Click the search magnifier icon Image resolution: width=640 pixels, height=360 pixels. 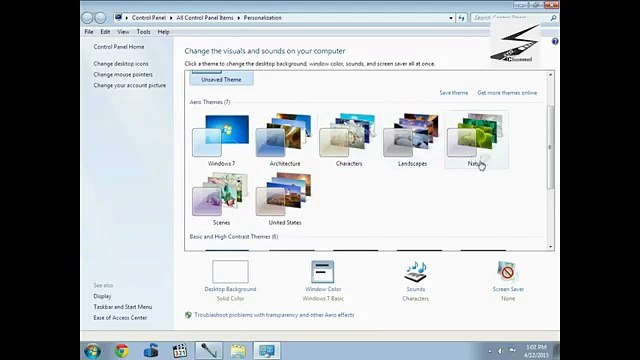(553, 18)
